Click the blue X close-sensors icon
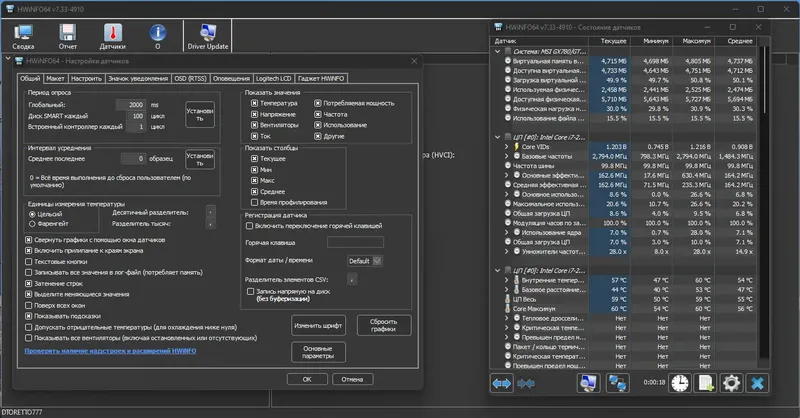Viewport: 800px width, 418px height. tap(757, 383)
